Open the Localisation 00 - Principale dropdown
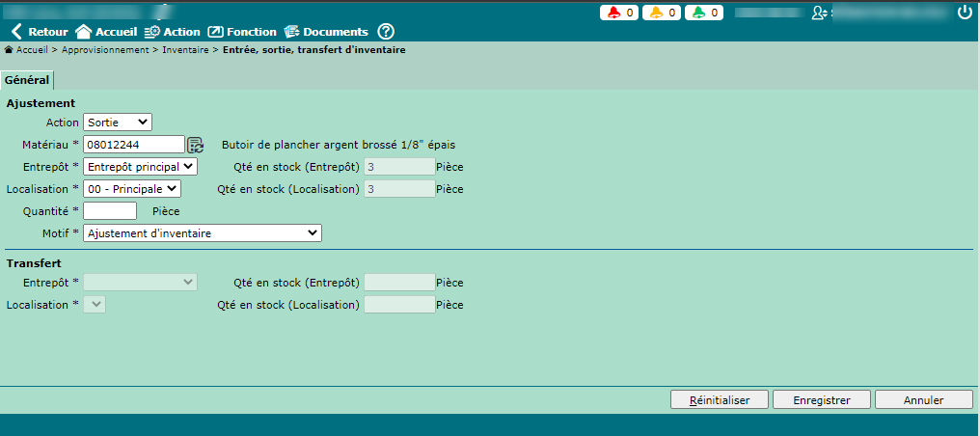980x436 pixels. pyautogui.click(x=132, y=189)
